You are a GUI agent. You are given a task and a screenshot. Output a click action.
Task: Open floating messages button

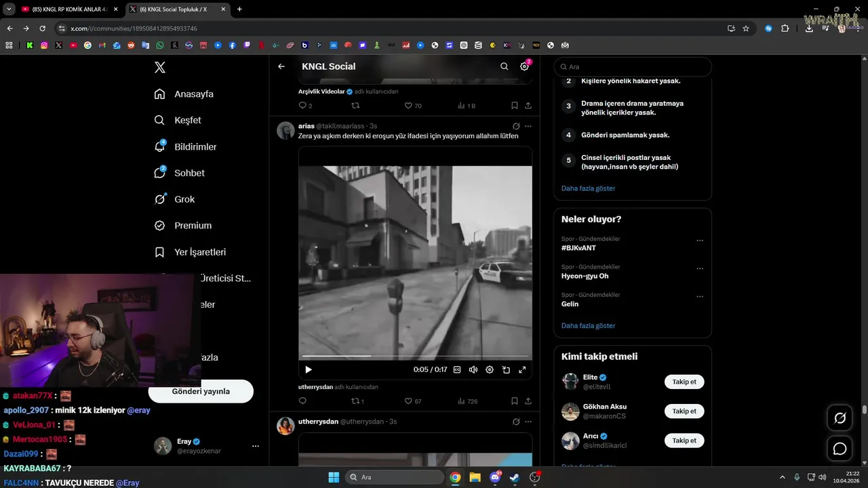pyautogui.click(x=840, y=449)
